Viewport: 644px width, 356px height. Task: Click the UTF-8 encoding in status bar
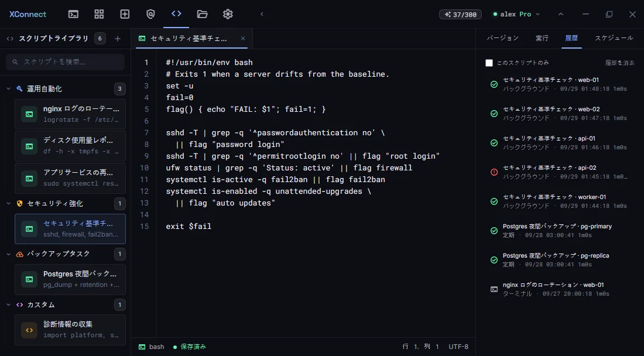458,347
